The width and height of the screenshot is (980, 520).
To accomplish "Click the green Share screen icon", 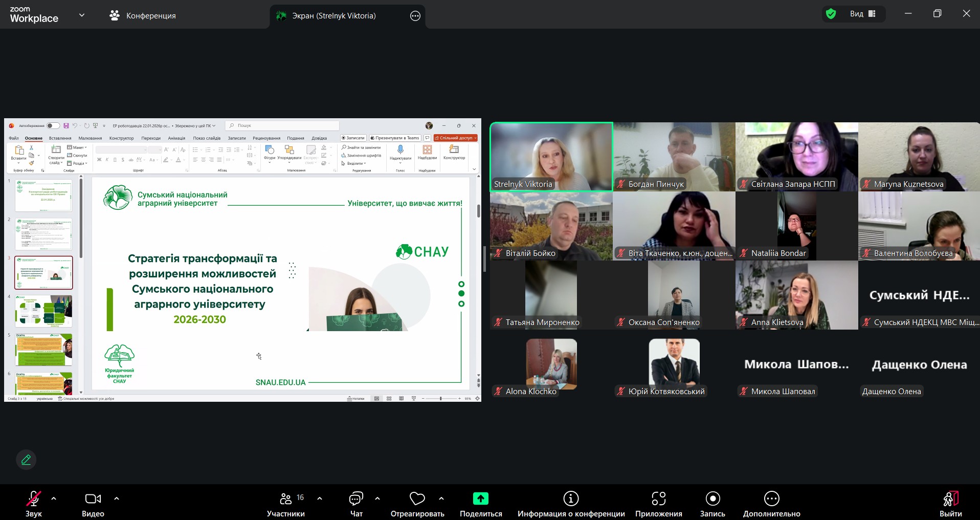I will coord(480,499).
